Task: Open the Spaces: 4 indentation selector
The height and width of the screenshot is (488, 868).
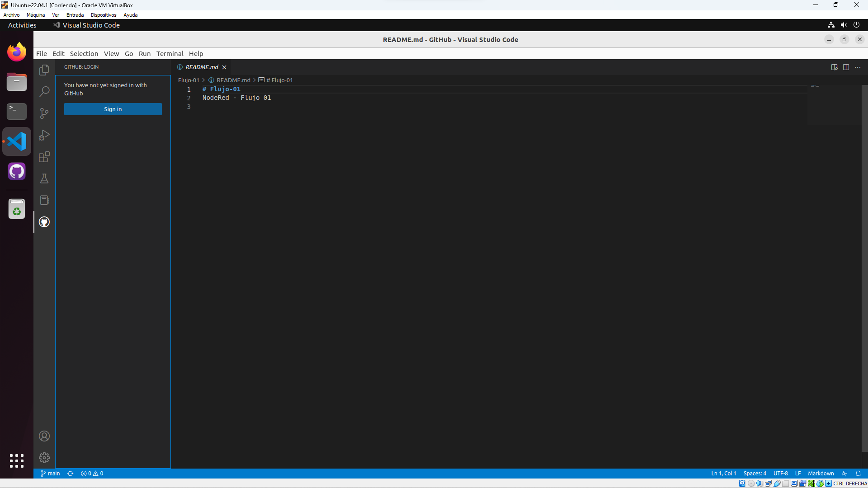Action: point(755,474)
